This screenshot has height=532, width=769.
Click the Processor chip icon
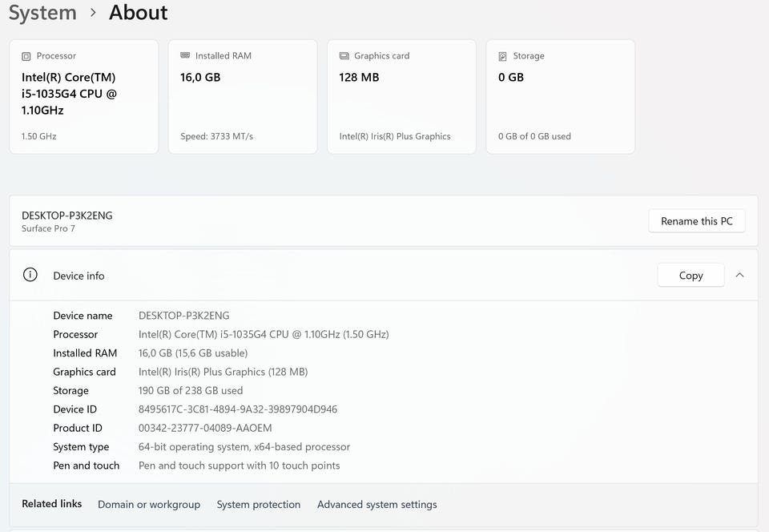pyautogui.click(x=26, y=56)
